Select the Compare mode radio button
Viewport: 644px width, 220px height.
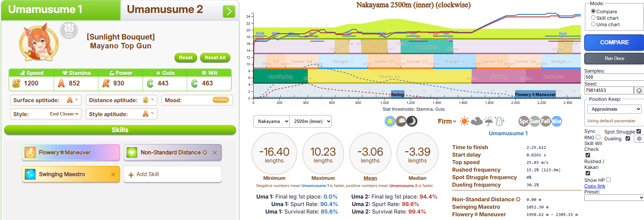click(x=593, y=11)
